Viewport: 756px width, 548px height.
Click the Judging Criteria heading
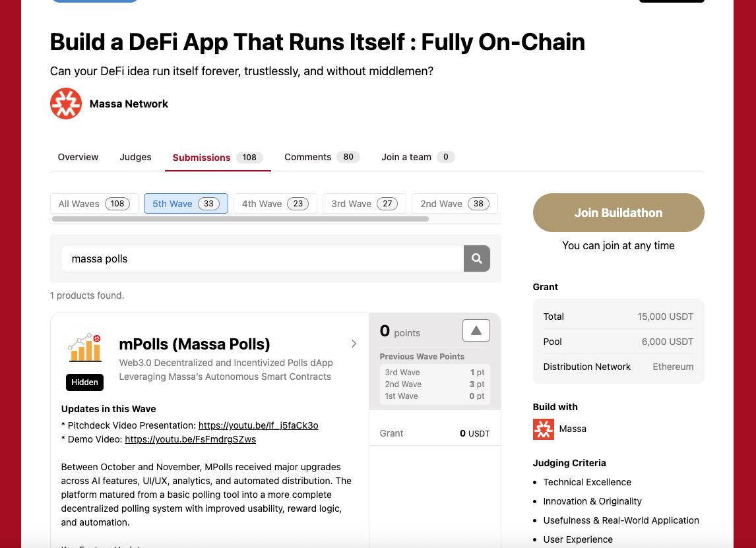(569, 463)
